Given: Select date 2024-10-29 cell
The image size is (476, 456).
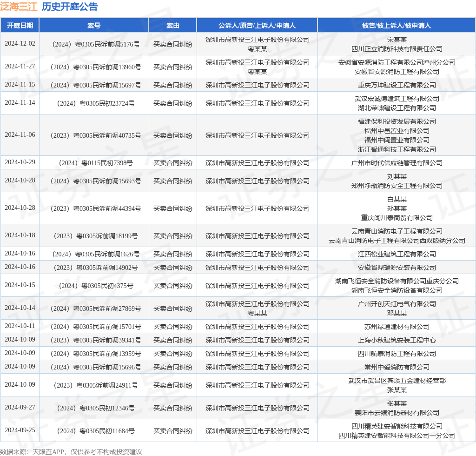Looking at the screenshot, I should (x=20, y=162).
